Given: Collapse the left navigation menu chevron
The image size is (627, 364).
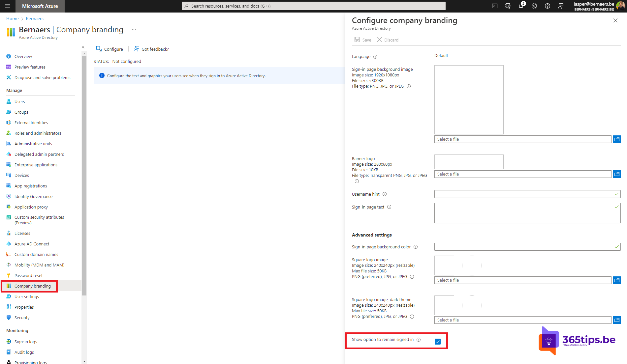Looking at the screenshot, I should point(83,47).
